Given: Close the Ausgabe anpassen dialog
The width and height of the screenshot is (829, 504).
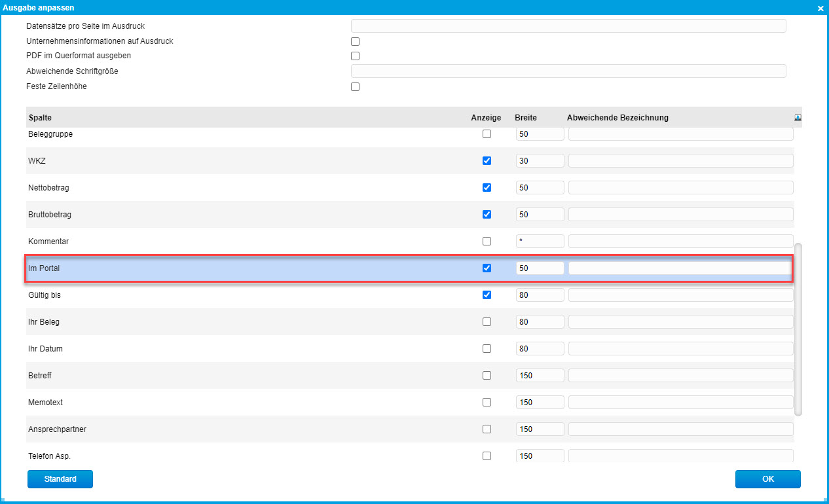Looking at the screenshot, I should 820,8.
